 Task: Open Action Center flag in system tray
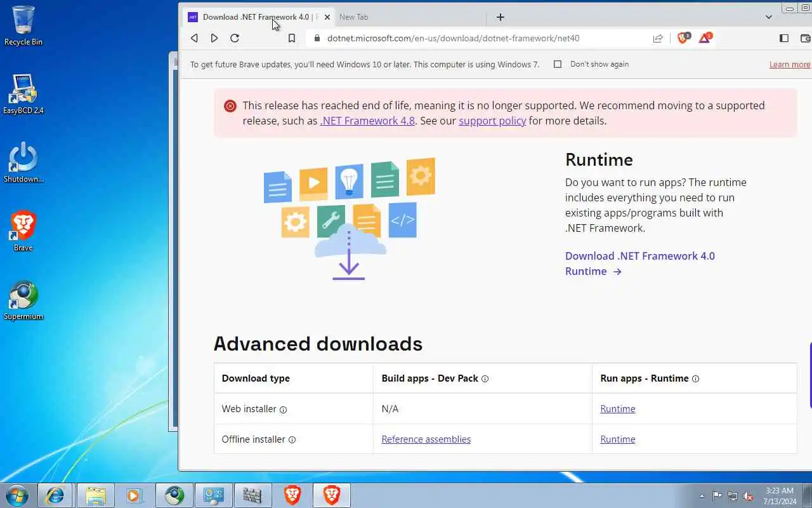pyautogui.click(x=717, y=496)
